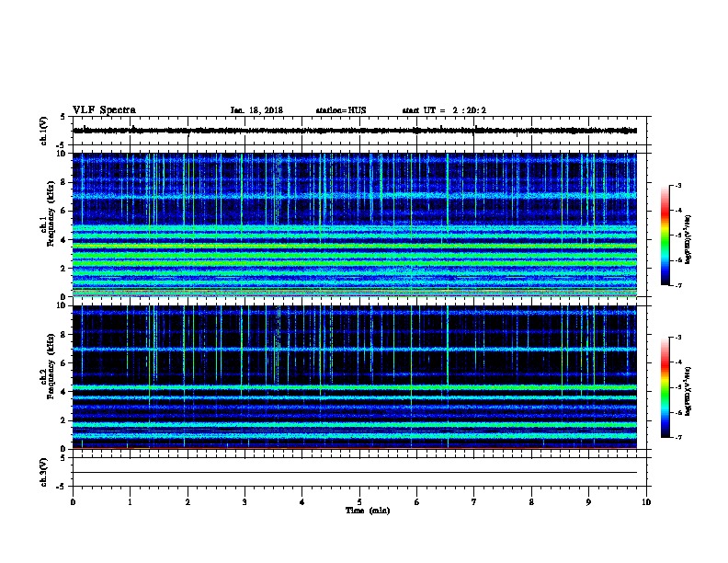Click the "ch.3(V)" axis label
The image size is (728, 563).
43,472
